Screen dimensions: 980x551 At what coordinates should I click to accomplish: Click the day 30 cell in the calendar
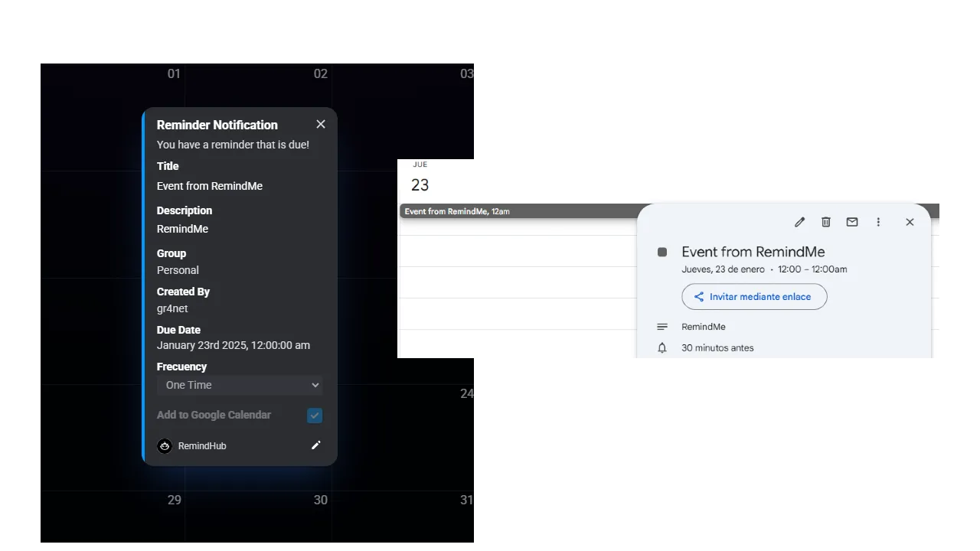321,500
